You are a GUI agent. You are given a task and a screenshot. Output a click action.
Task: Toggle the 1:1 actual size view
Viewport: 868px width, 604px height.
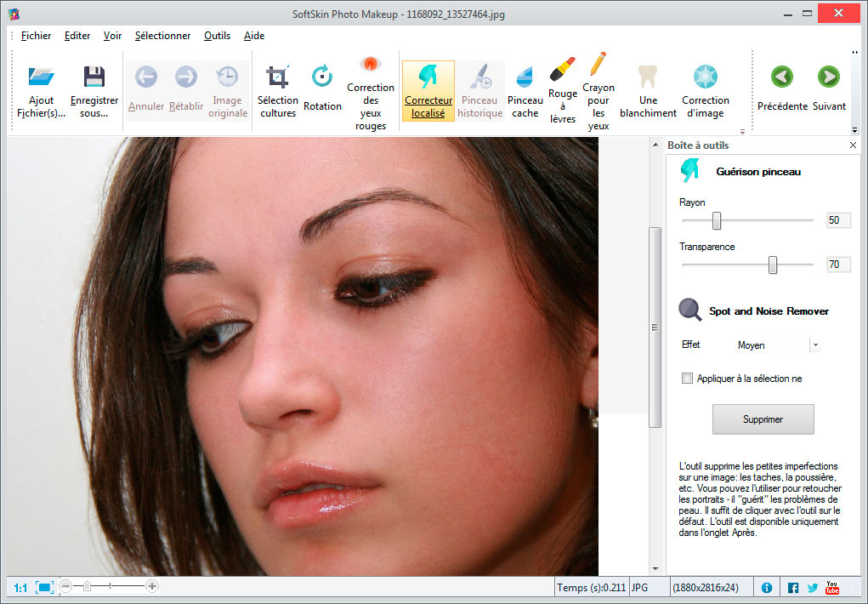20,587
